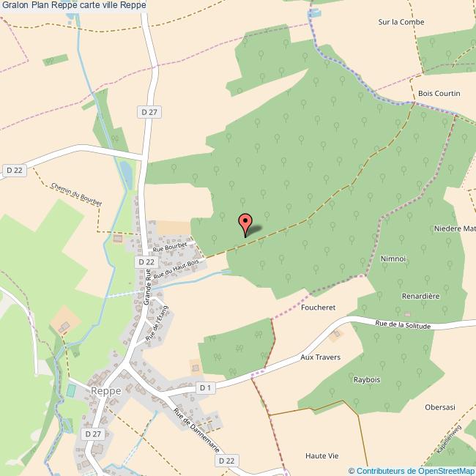Select the Rue de la Solitude label
Viewport: 476px width, 476px height.
[x=403, y=325]
